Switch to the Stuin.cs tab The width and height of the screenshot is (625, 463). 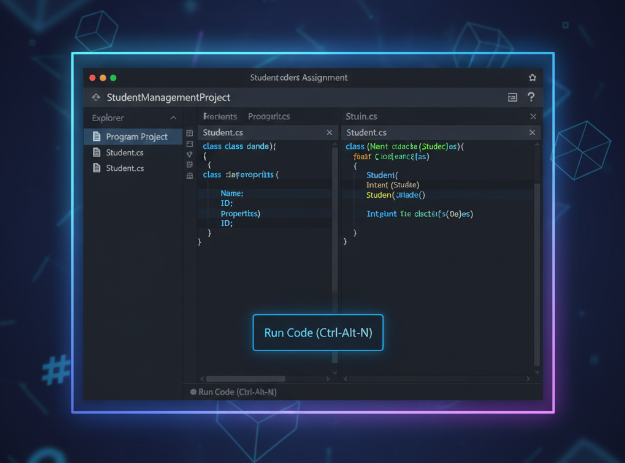tap(361, 116)
